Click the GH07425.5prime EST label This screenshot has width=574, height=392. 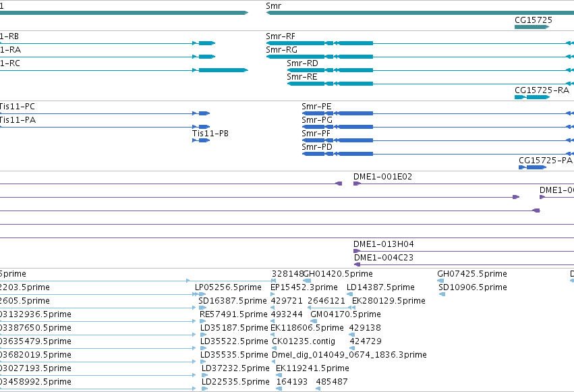point(472,274)
